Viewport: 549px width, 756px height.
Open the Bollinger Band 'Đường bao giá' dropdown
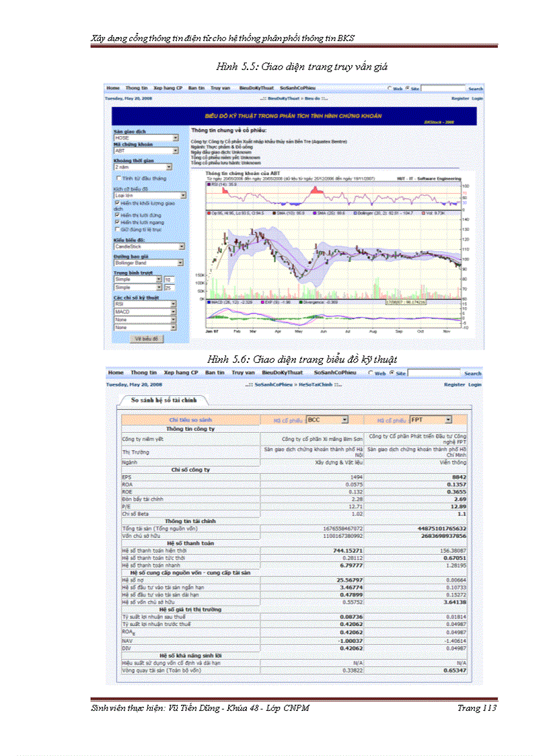coord(180,263)
